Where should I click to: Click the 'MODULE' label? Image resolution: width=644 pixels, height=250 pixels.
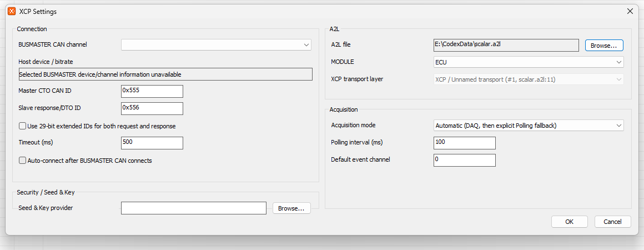343,62
